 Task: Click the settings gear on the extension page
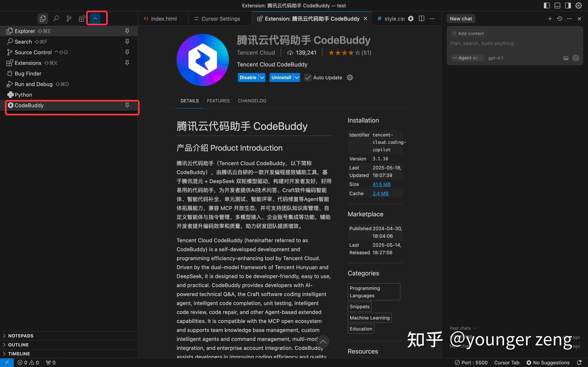tap(350, 77)
